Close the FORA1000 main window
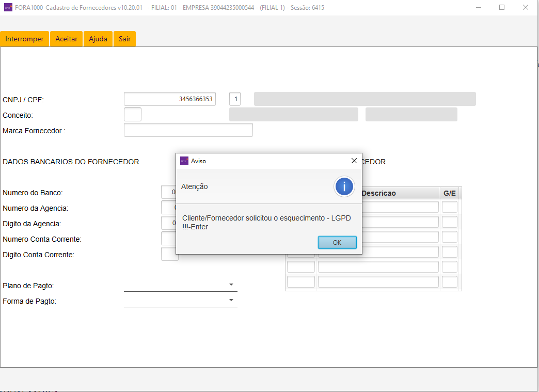 click(x=525, y=7)
